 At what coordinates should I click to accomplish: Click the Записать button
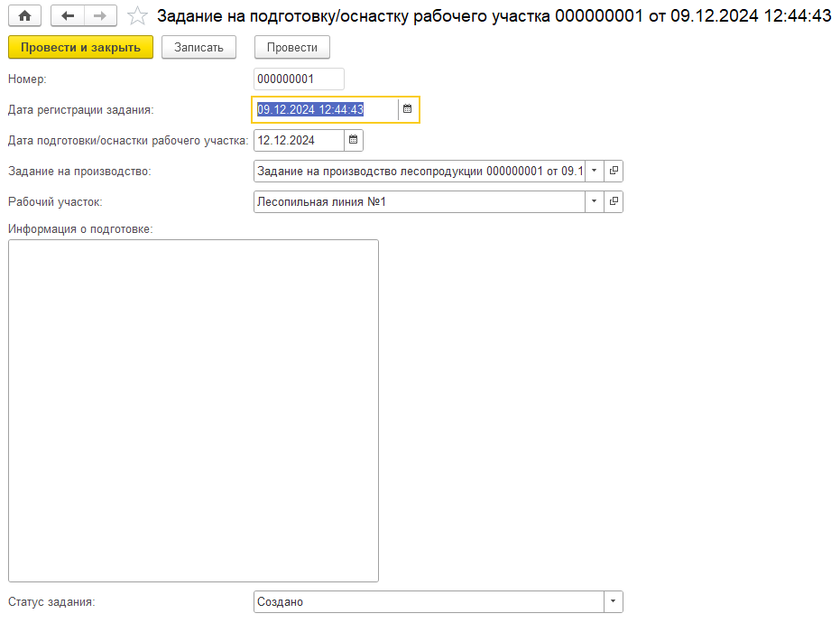[198, 47]
